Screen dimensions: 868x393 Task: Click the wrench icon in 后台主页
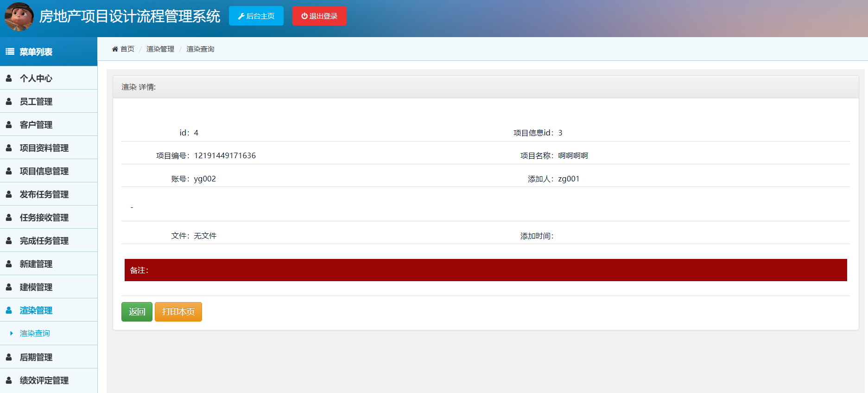tap(241, 16)
